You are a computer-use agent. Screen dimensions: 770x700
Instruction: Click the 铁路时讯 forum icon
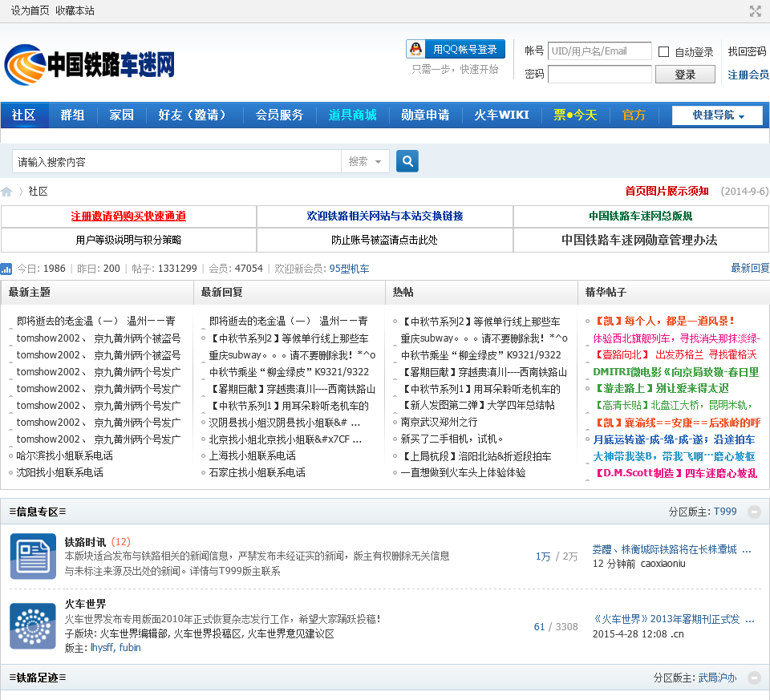33,556
